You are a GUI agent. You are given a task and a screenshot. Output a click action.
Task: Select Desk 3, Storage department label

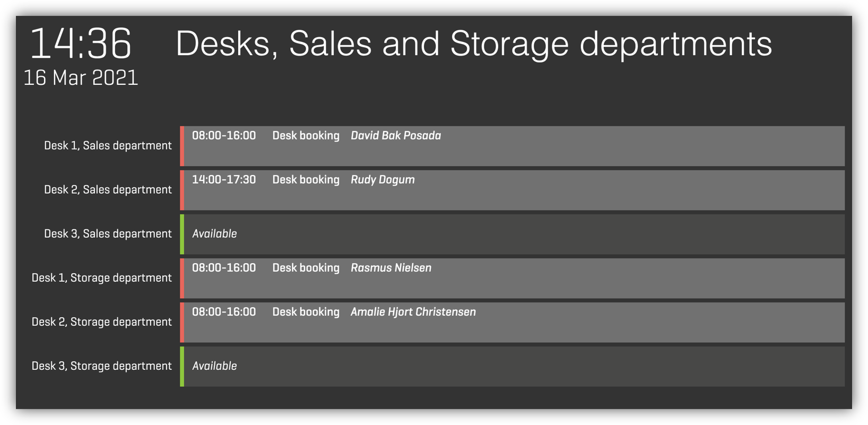coord(101,366)
